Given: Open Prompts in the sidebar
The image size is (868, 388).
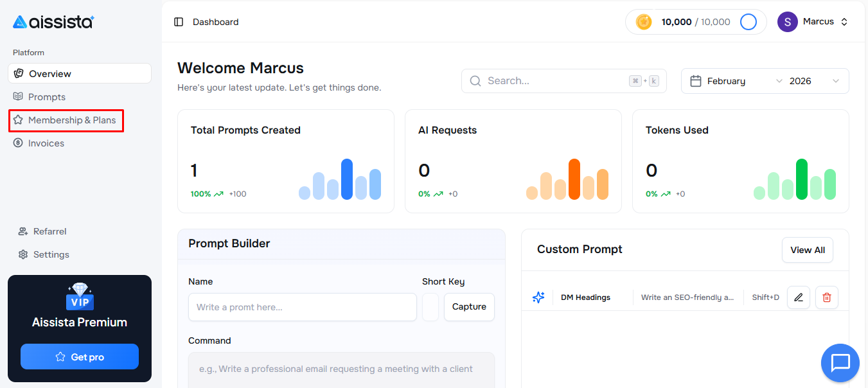Looking at the screenshot, I should pyautogui.click(x=46, y=97).
